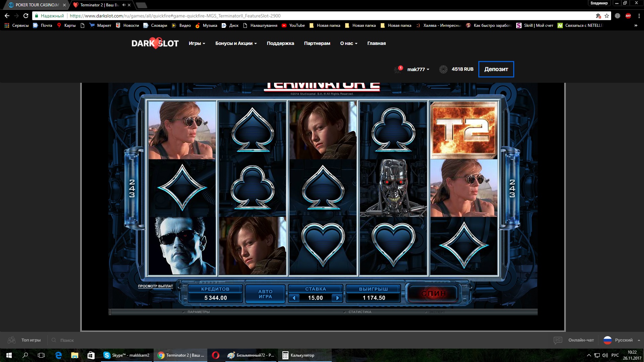The height and width of the screenshot is (362, 644).
Task: Decrease the bet with the left arrow
Action: [294, 298]
